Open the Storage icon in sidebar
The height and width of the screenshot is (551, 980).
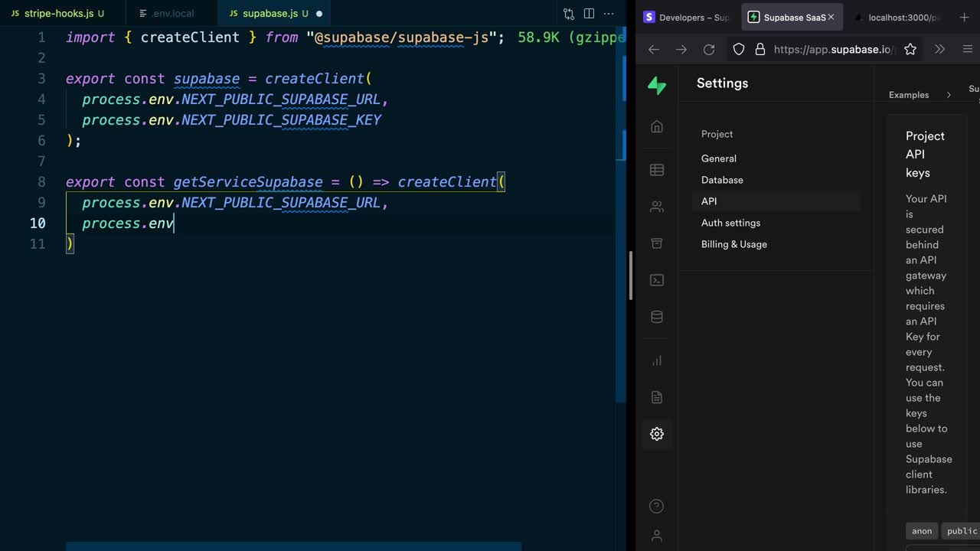tap(656, 243)
